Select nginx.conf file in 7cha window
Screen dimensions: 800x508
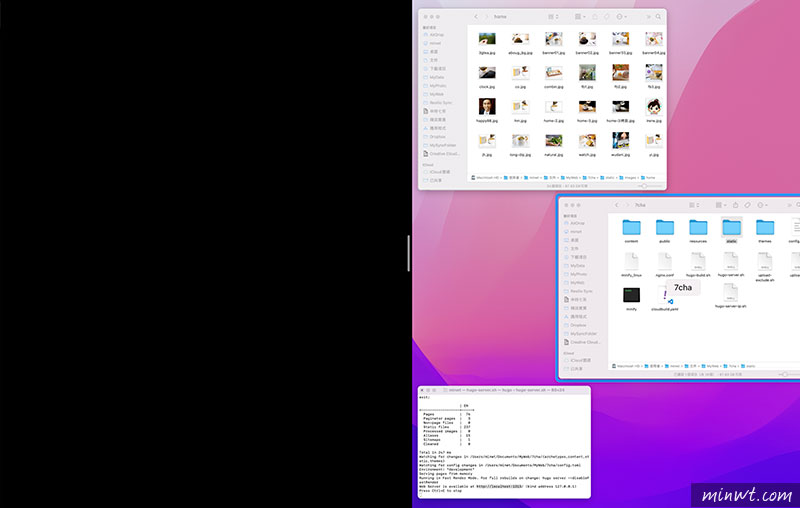pos(665,261)
